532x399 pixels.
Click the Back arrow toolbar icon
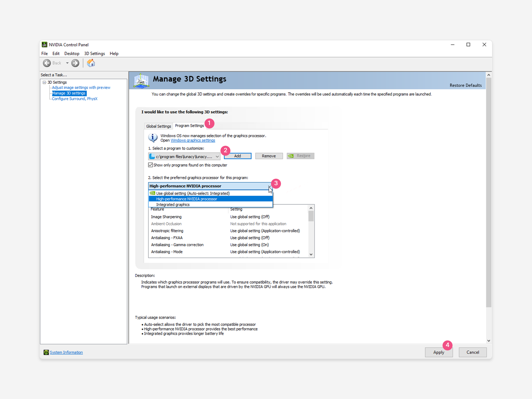click(x=47, y=63)
